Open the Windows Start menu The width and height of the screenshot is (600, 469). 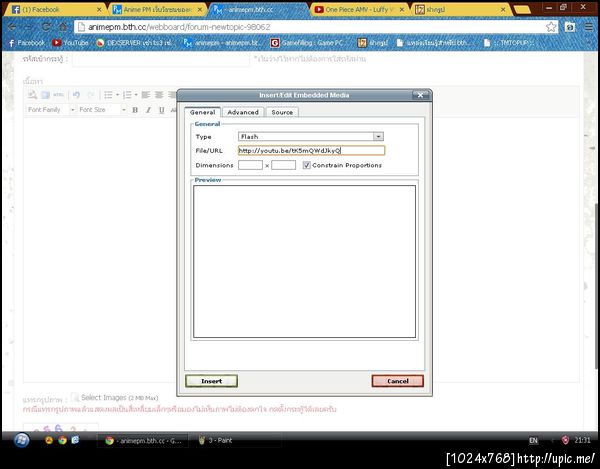(21, 440)
